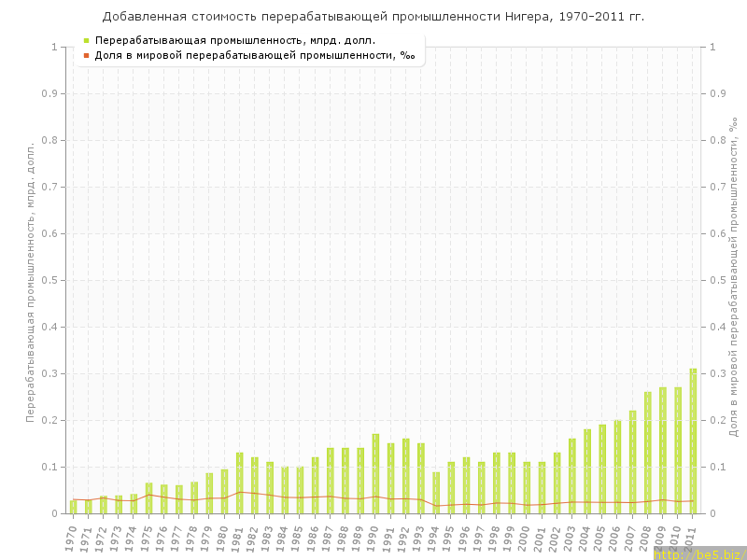The height and width of the screenshot is (560, 747).
Task: Select the tallest bar for 2011
Action: (693, 441)
